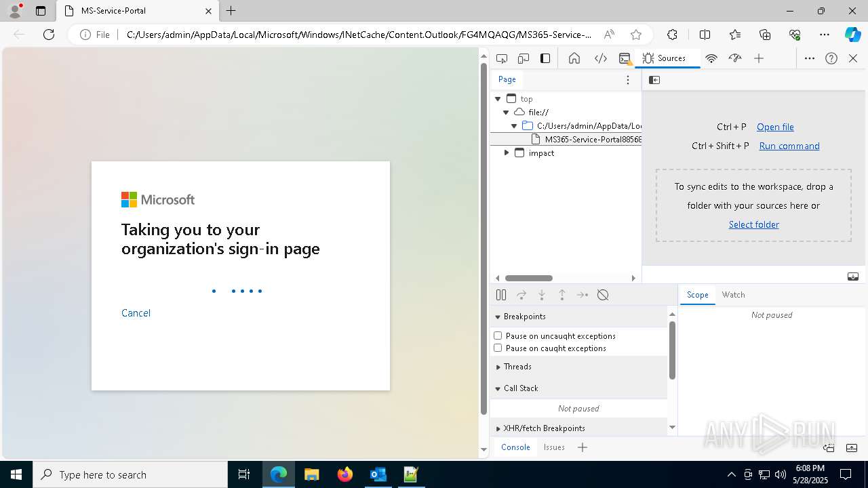The image size is (868, 488).
Task: Open Outlook from the taskbar
Action: 378,474
